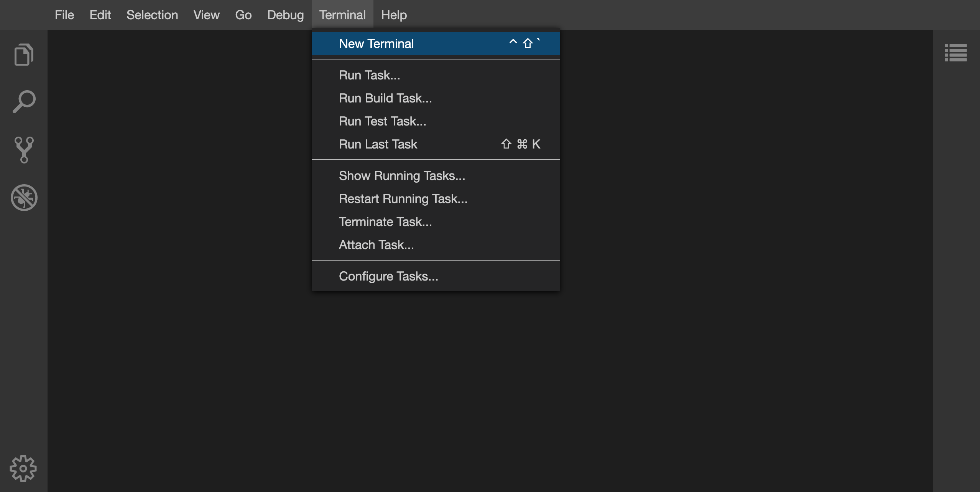Select the Search icon in the sidebar

click(24, 101)
